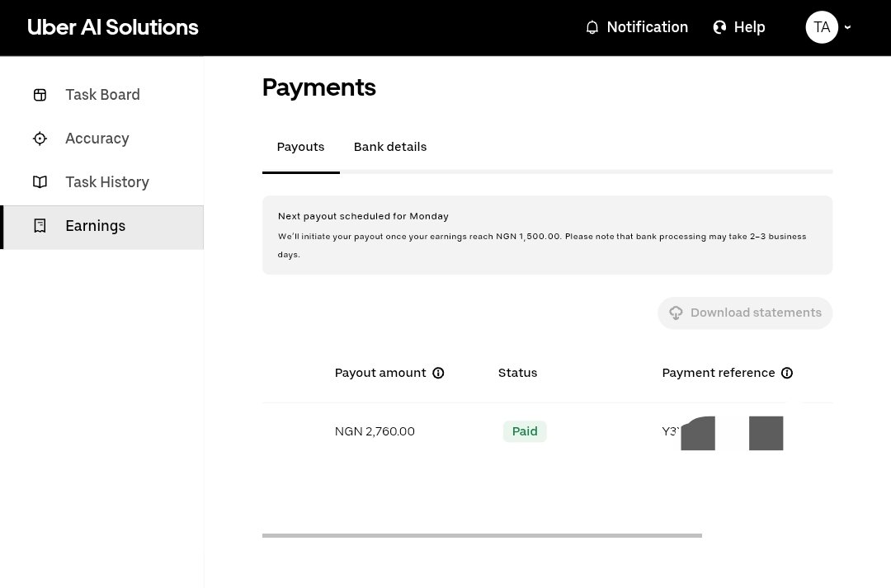This screenshot has width=891, height=588.
Task: Click the Payments page heading
Action: pyautogui.click(x=318, y=88)
